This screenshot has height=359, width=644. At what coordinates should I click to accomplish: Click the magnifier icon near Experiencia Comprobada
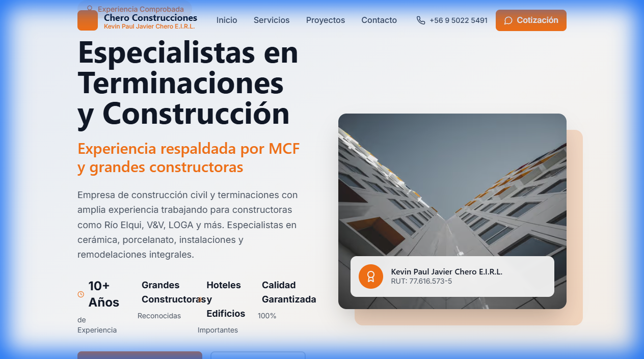pos(89,9)
